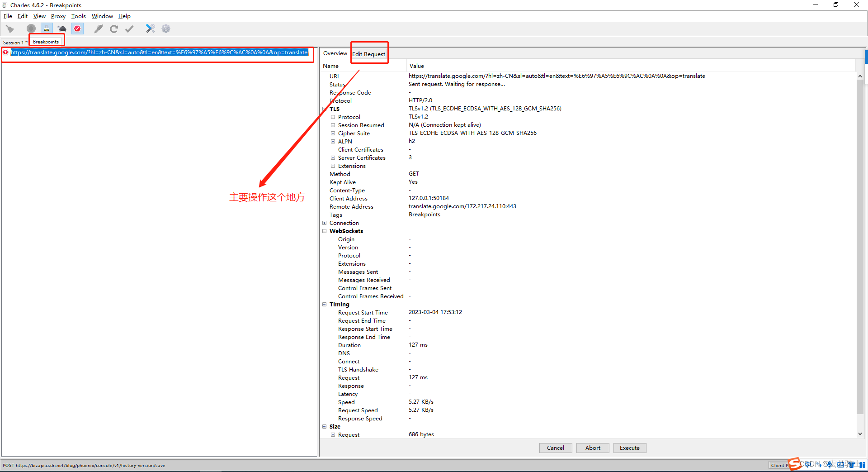Click the Compose pen icon
868x472 pixels.
(99, 29)
